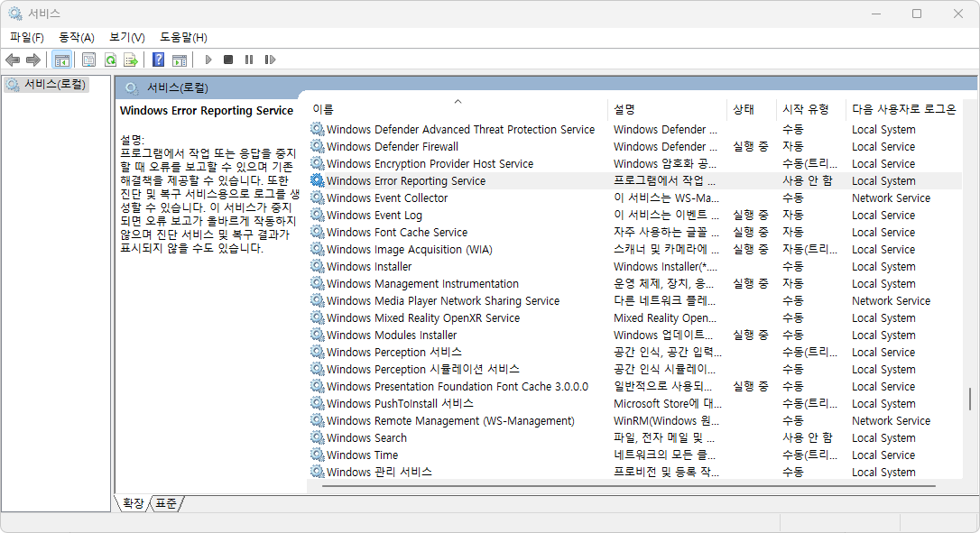Viewport: 980px width, 533px height.
Task: Open the 파일(F) menu
Action: 27,38
